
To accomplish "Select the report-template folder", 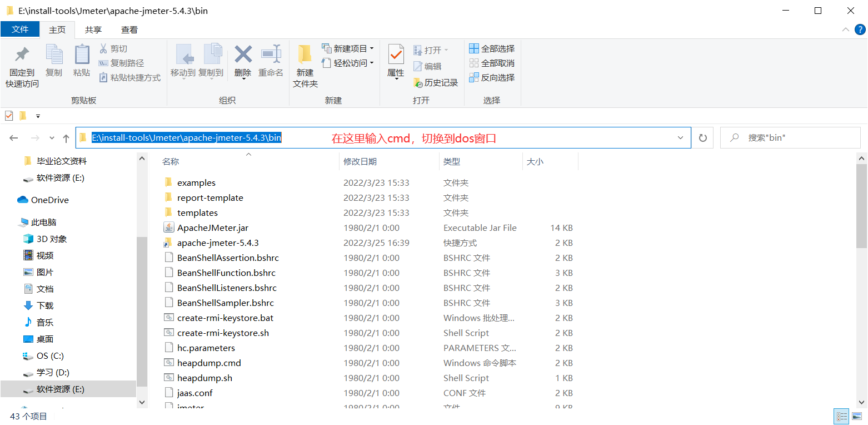I will 210,197.
